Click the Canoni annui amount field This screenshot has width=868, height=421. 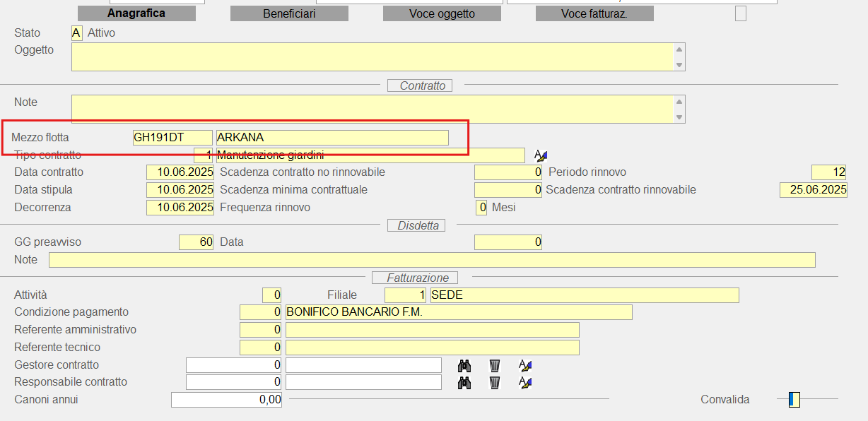(x=226, y=400)
